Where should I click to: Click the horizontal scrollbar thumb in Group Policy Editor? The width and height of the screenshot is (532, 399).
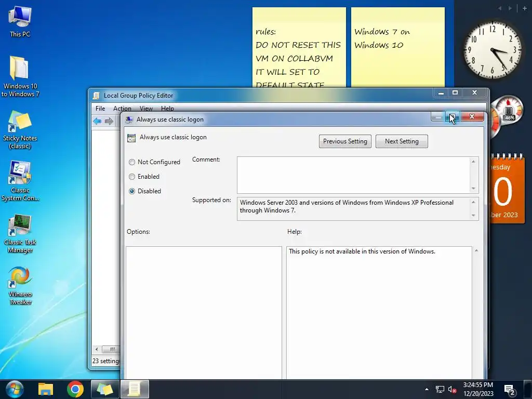[112, 349]
